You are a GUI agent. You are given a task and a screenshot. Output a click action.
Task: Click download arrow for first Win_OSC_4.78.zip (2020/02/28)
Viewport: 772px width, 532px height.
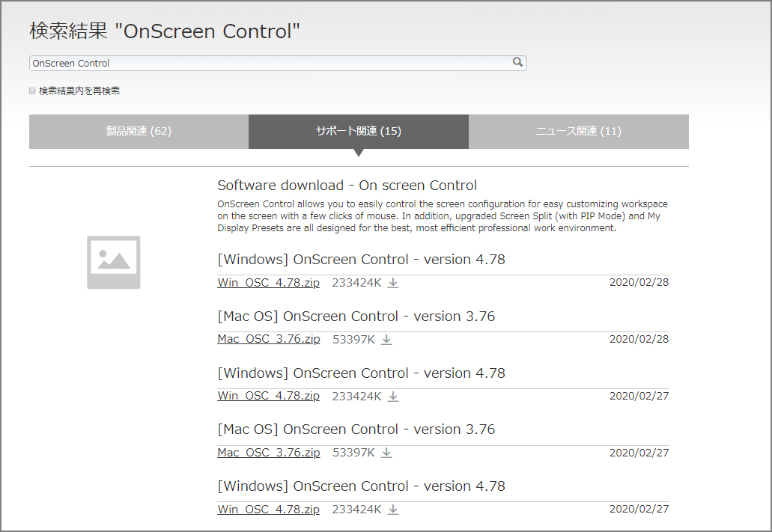point(393,283)
